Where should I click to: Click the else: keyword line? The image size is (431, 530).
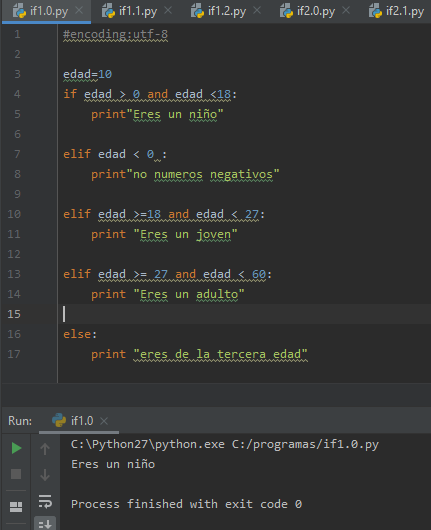[x=80, y=334]
